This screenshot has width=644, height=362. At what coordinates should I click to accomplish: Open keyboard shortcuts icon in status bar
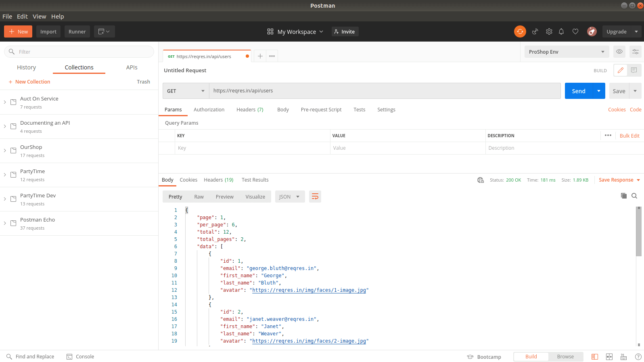(624, 357)
